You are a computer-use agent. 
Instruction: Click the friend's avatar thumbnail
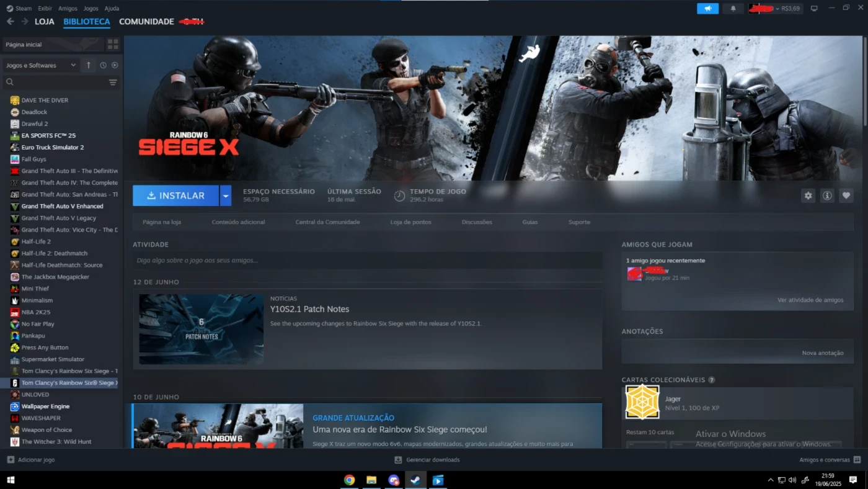(x=634, y=274)
